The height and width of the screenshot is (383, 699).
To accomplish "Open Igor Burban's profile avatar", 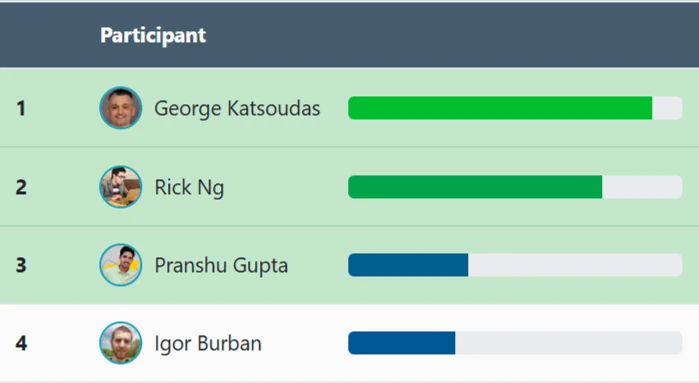I will 120,343.
